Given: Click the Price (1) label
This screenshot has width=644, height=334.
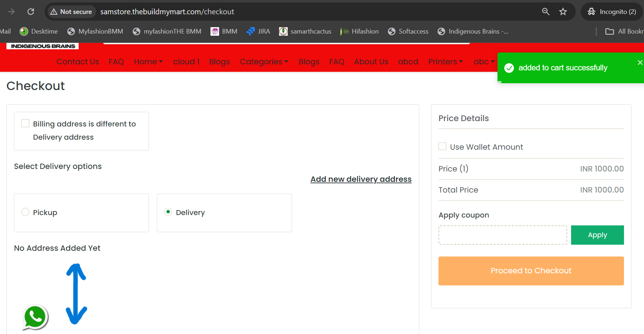Looking at the screenshot, I should click(453, 169).
